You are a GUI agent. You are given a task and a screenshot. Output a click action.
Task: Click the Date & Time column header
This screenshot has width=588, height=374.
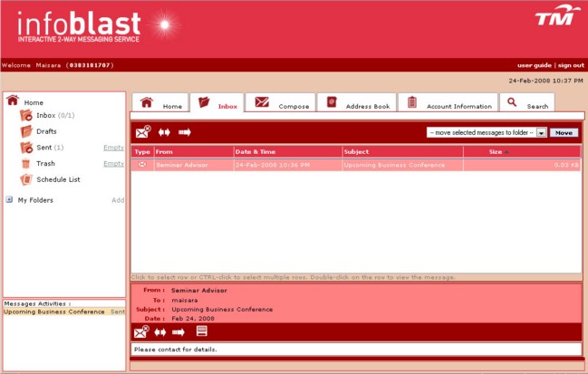coord(288,152)
